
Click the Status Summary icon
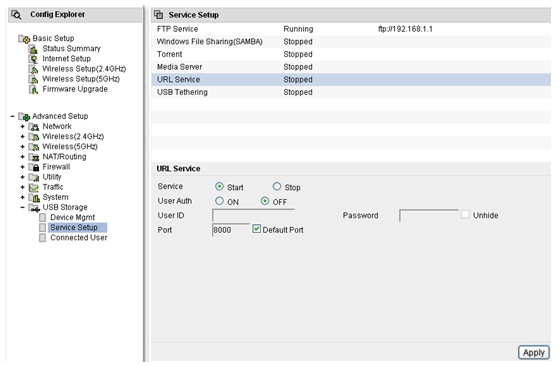[x=33, y=49]
